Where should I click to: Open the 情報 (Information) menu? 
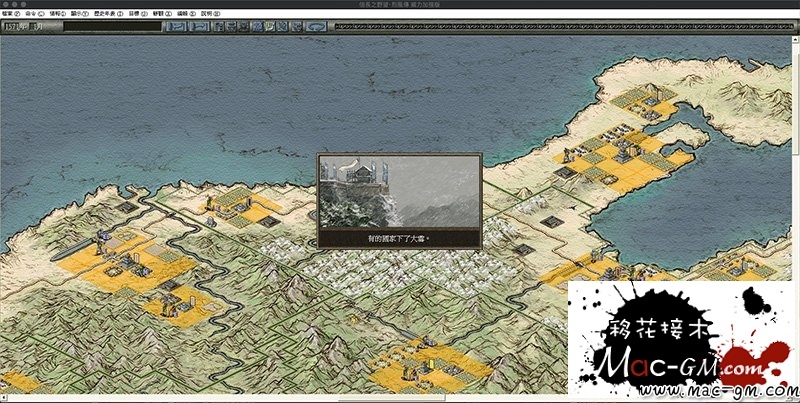pos(58,13)
